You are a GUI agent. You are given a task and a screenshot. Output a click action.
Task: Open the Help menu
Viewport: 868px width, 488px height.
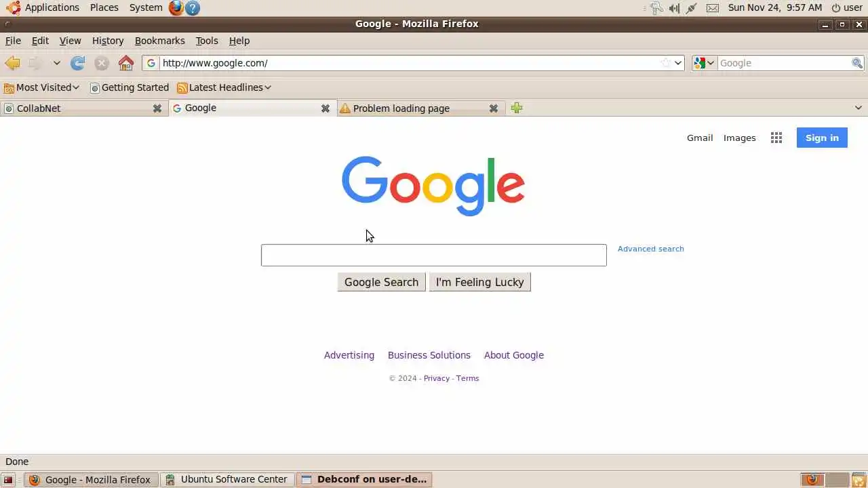tap(239, 41)
